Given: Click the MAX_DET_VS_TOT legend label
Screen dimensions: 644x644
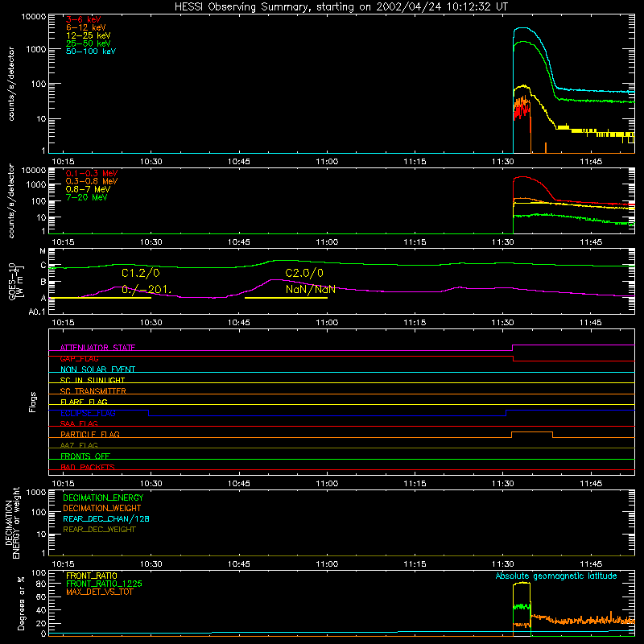Looking at the screenshot, I should (99, 592).
